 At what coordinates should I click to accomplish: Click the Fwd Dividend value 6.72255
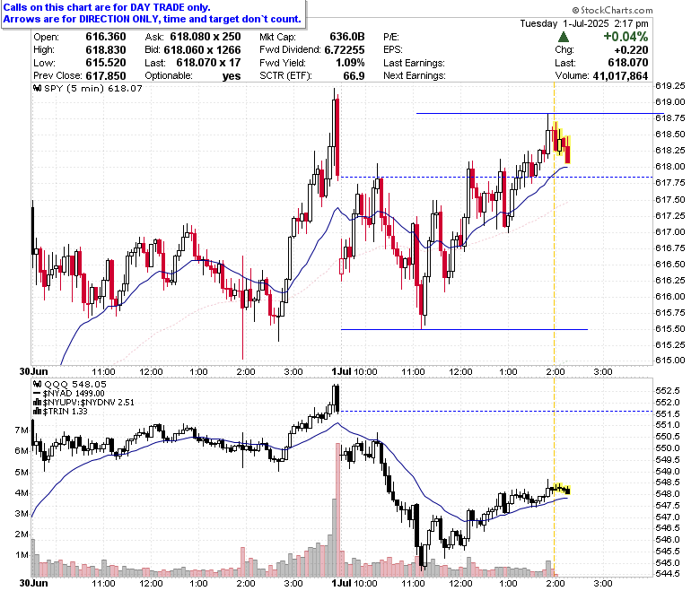(x=345, y=49)
